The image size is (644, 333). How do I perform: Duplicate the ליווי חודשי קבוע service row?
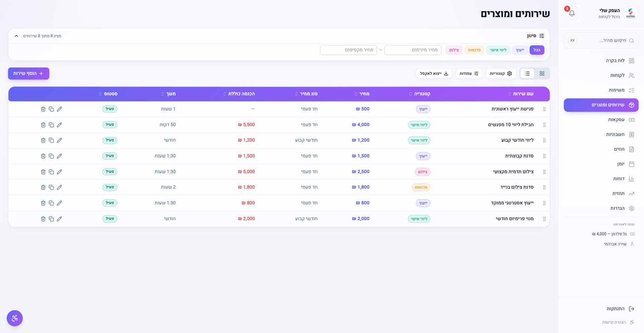pos(51,140)
